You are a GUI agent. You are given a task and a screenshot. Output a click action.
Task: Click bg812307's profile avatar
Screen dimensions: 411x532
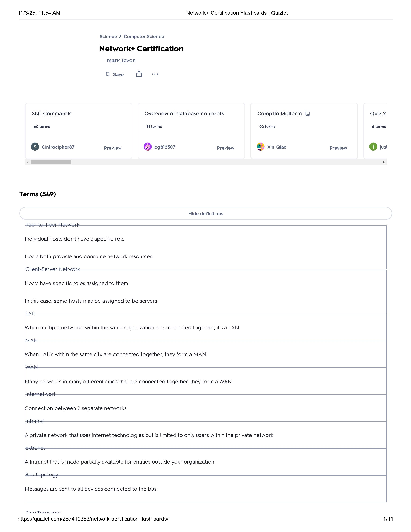pos(148,147)
